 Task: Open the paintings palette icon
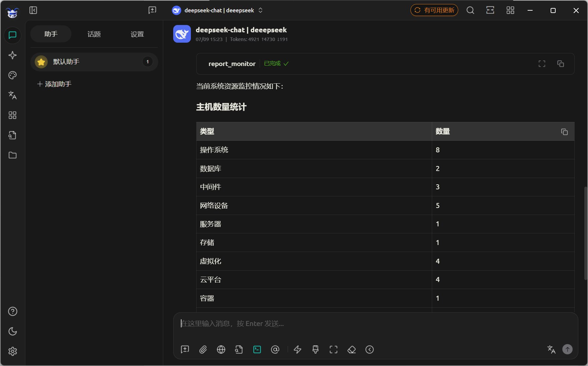(x=13, y=75)
